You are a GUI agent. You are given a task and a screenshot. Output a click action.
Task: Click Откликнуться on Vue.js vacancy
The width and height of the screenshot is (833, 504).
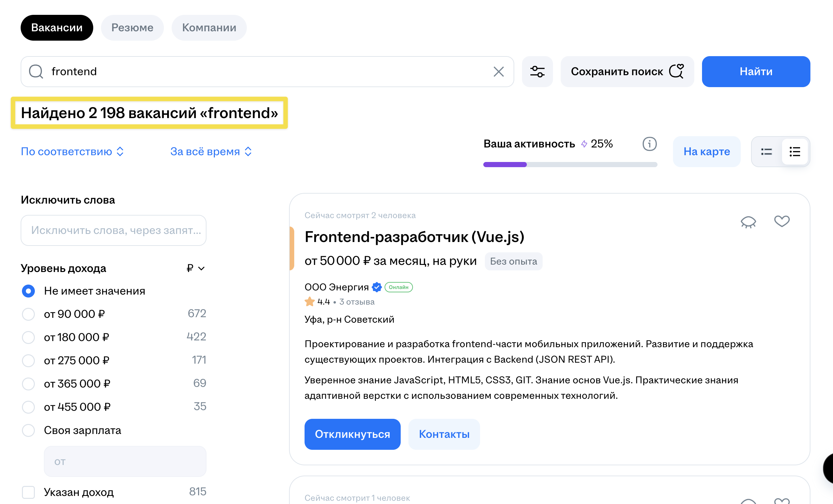click(x=352, y=434)
